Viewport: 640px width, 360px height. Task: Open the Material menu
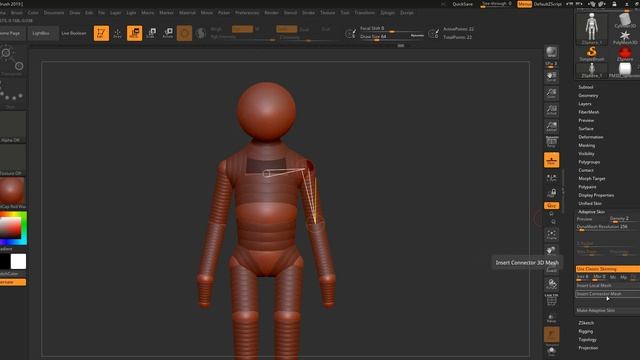187,13
